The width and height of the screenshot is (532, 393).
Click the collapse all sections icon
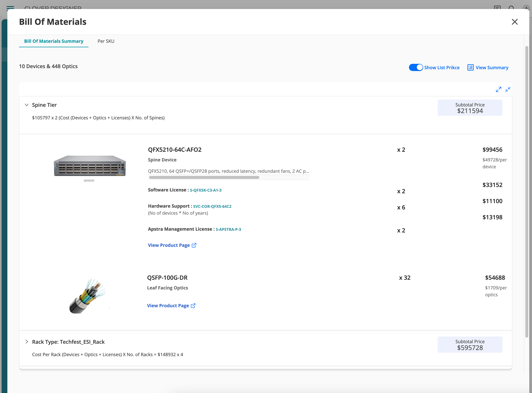(508, 90)
